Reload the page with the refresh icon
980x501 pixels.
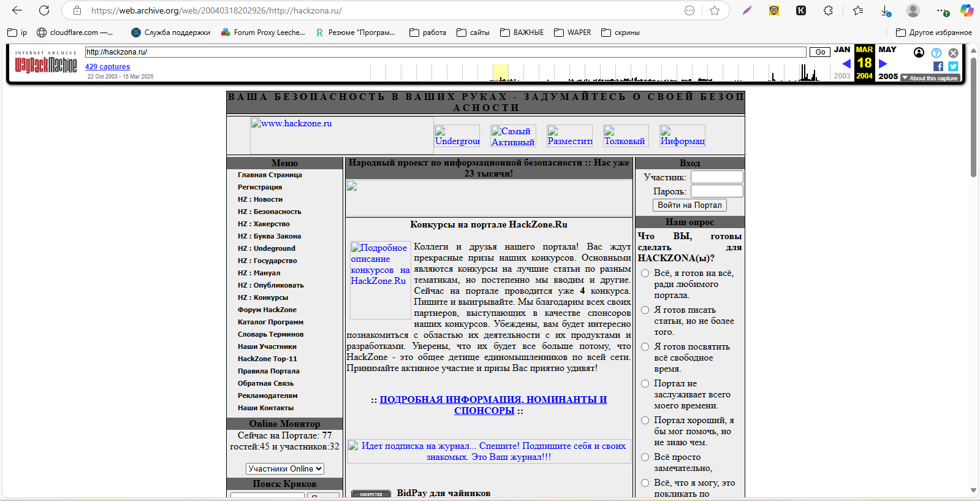point(44,10)
